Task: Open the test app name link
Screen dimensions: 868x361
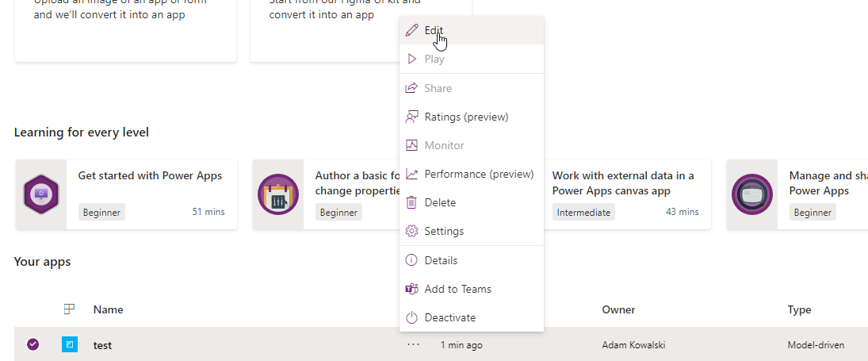Action: (x=102, y=345)
